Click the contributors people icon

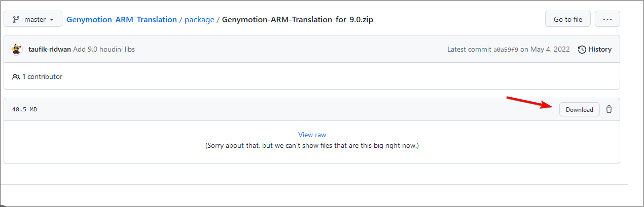[16, 76]
